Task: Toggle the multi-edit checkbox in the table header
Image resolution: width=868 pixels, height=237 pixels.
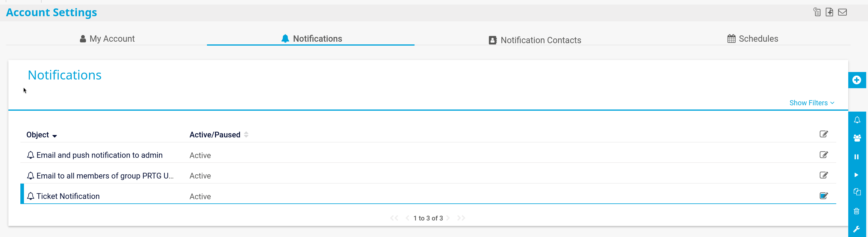Action: point(824,134)
